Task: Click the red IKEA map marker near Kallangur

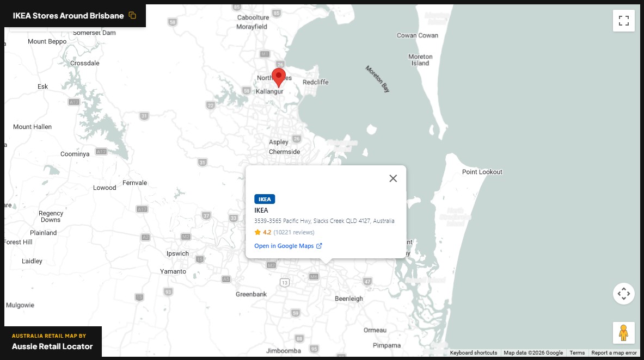Action: pyautogui.click(x=279, y=78)
